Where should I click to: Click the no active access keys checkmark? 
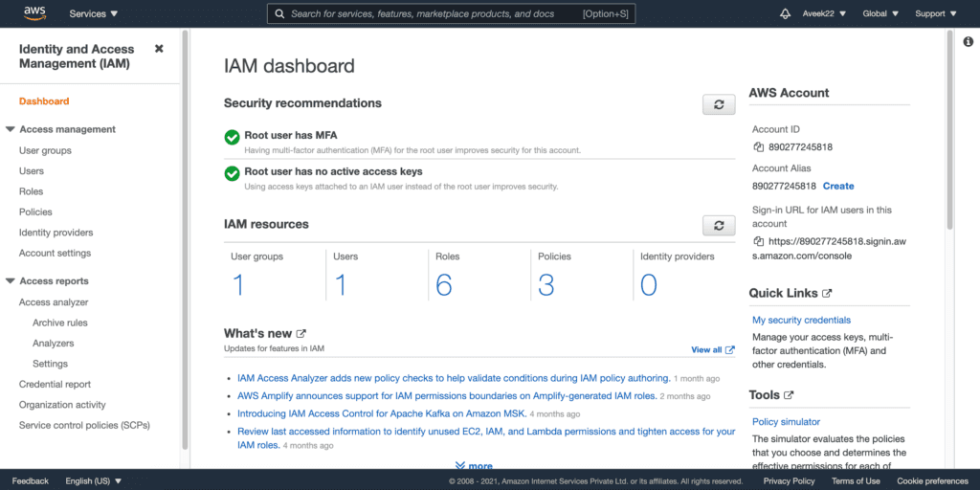pos(232,173)
